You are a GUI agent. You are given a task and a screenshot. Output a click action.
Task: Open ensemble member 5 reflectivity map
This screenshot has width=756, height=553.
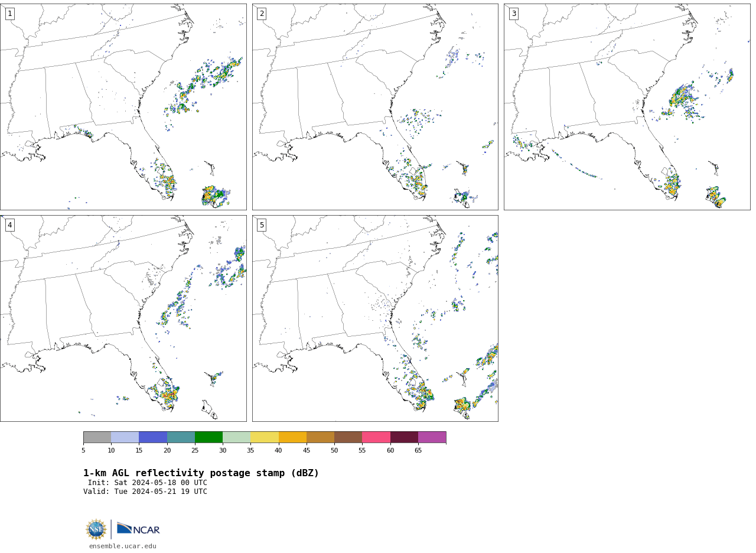pyautogui.click(x=375, y=318)
